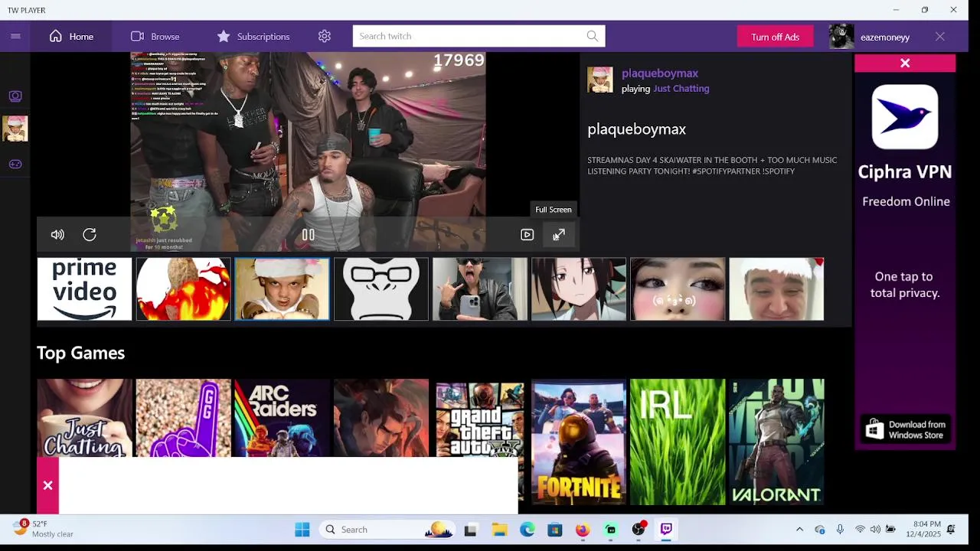This screenshot has width=980, height=551.
Task: Reload the stream with the refresh icon
Action: coord(90,235)
